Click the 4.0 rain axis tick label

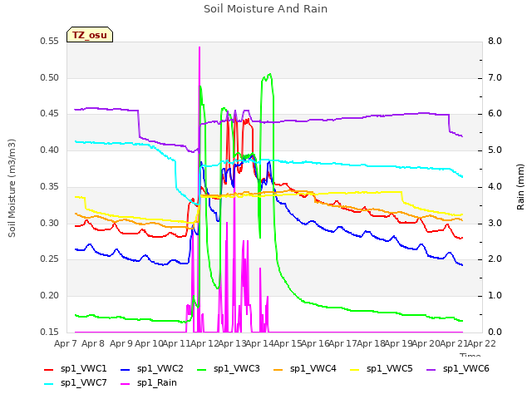pos(495,186)
